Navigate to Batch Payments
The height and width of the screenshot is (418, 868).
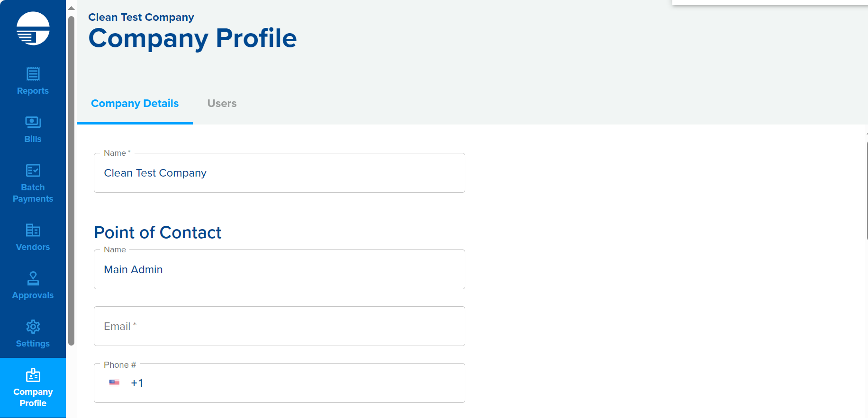32,182
